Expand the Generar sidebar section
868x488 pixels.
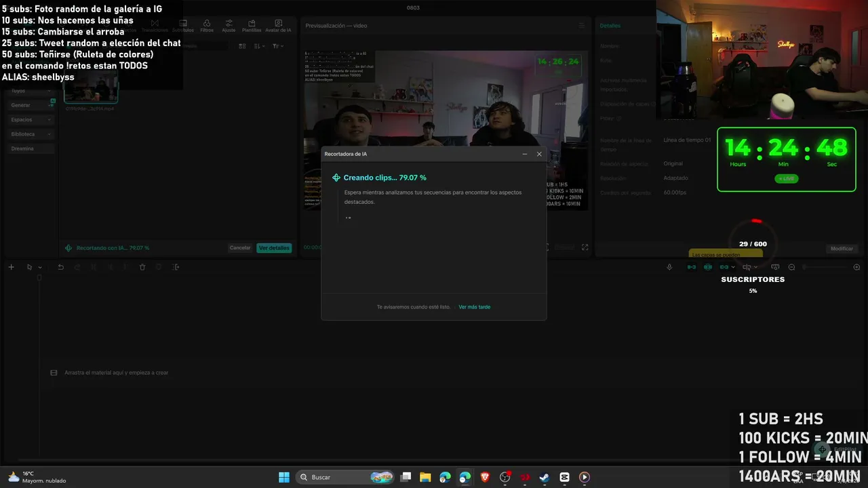[x=31, y=105]
